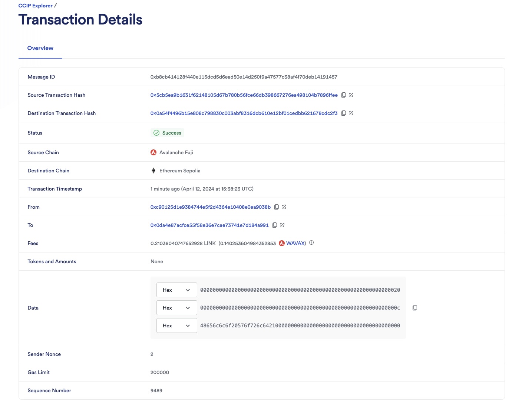The height and width of the screenshot is (413, 532).
Task: Copy the To address
Action: 274,225
